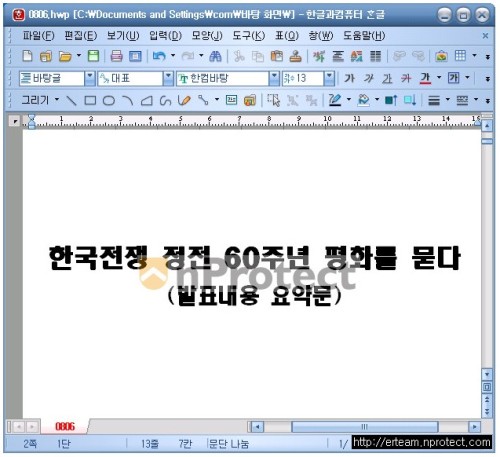The height and width of the screenshot is (457, 500).
Task: Click the new document icon
Action: click(27, 56)
